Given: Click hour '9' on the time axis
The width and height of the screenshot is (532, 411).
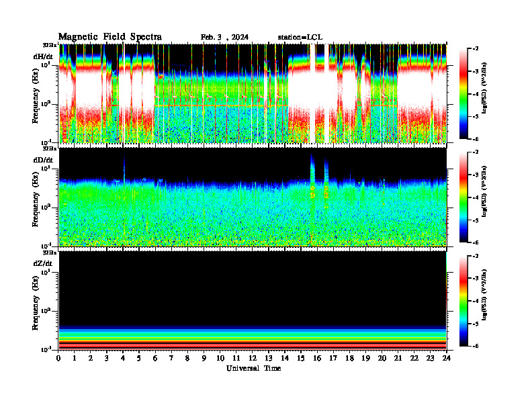Looking at the screenshot, I should point(204,358).
